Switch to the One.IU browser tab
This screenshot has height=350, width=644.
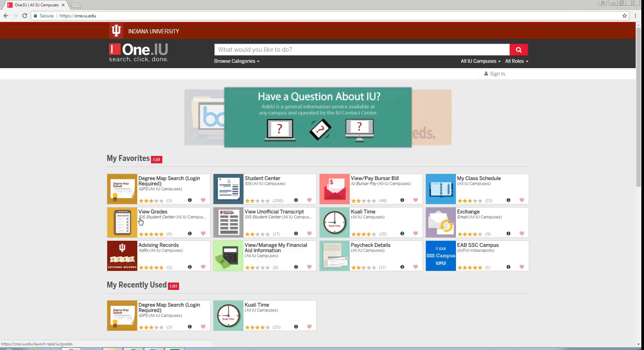click(x=36, y=5)
